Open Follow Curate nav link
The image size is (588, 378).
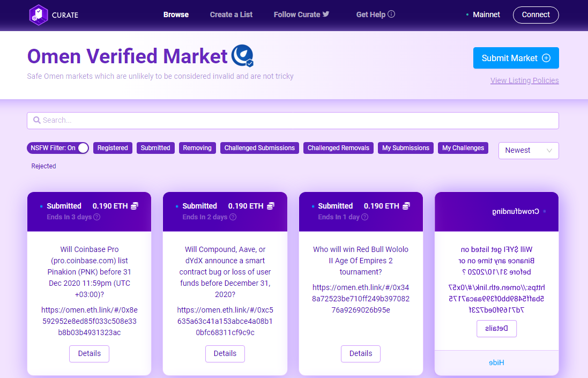pyautogui.click(x=301, y=14)
